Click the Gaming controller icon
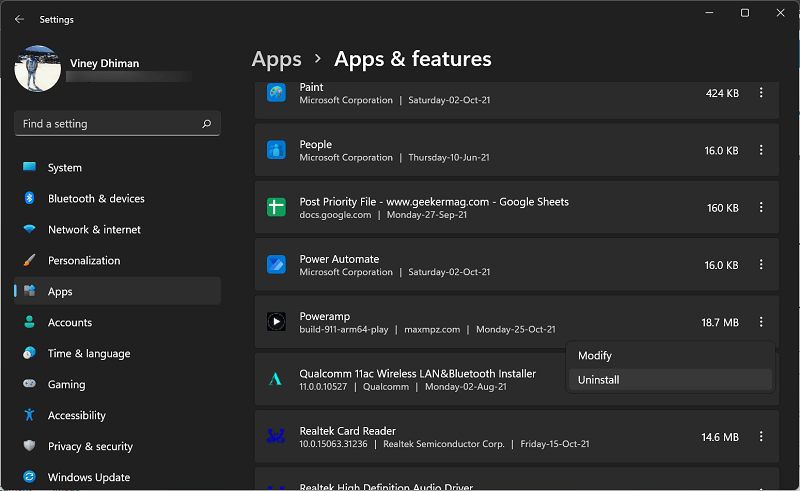The height and width of the screenshot is (491, 800). click(30, 383)
